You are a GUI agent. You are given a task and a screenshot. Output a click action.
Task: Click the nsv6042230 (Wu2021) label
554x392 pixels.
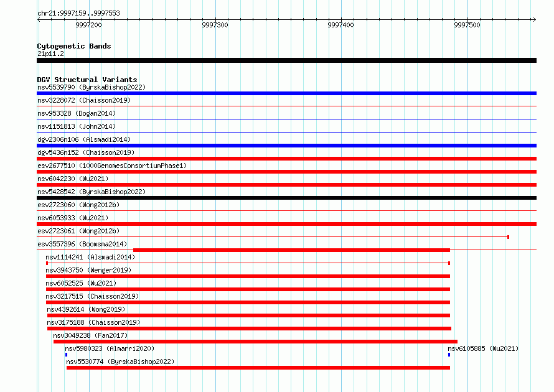[x=73, y=179]
